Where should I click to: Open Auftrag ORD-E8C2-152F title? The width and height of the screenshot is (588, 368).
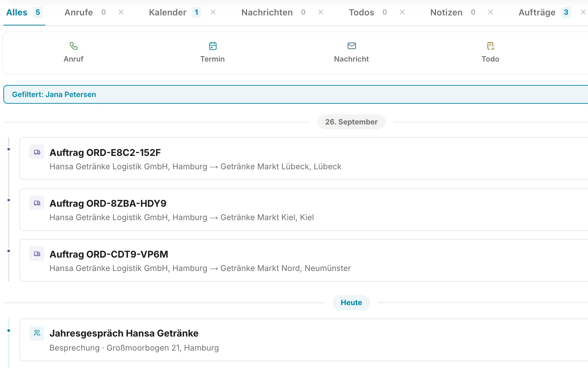coord(105,153)
